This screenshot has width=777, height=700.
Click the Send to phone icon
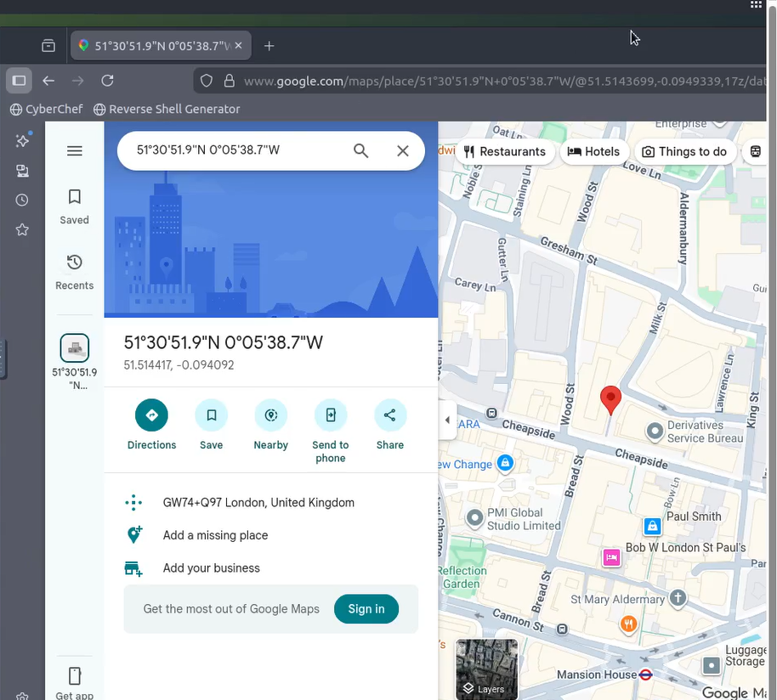click(x=330, y=415)
